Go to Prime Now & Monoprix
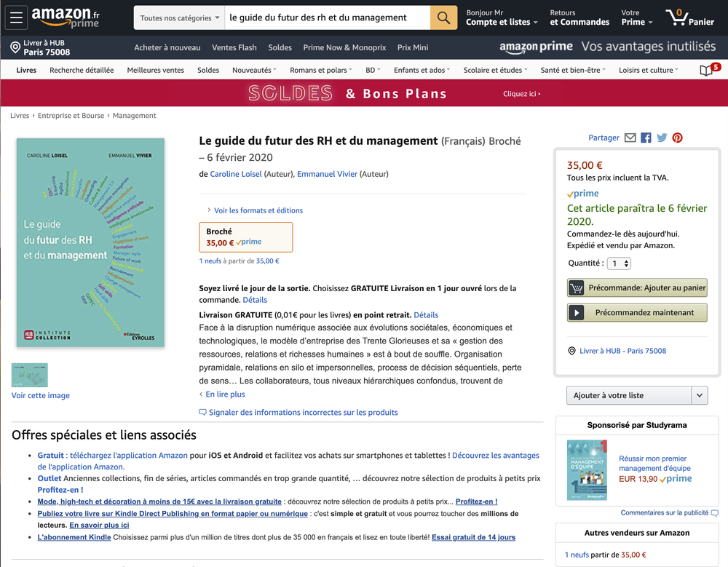Viewport: 728px width, 567px height. click(x=344, y=47)
